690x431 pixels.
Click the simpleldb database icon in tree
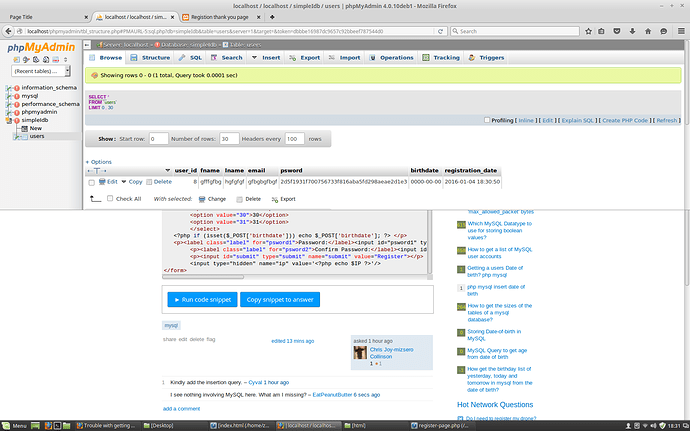pyautogui.click(x=17, y=120)
